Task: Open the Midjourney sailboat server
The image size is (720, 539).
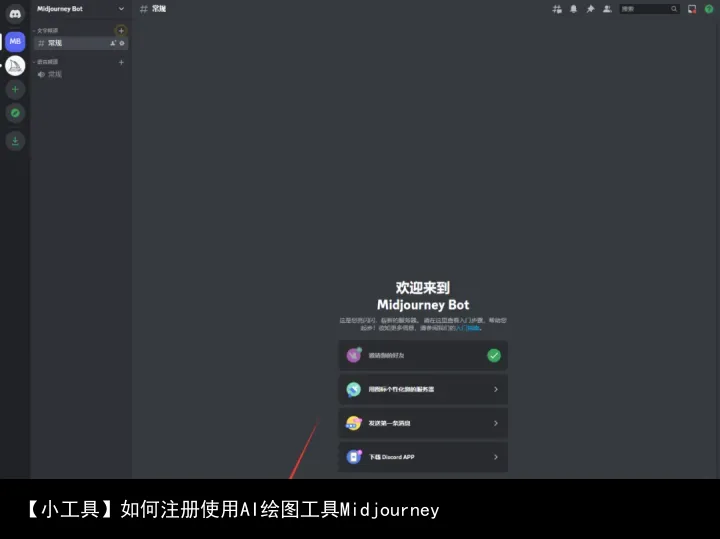Action: pos(15,66)
